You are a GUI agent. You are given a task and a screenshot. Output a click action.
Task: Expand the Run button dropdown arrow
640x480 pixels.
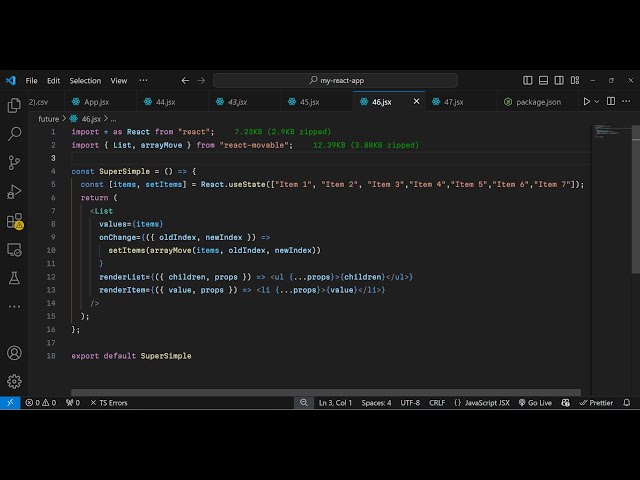(598, 102)
